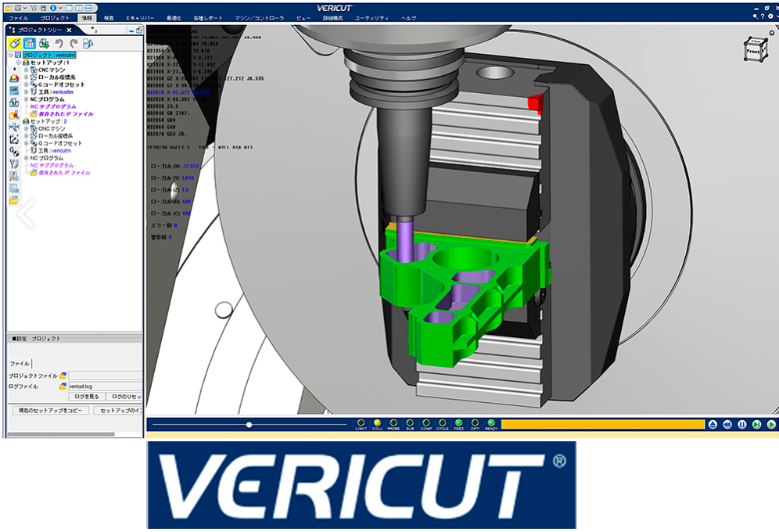Select the two-column layout icon in the title bar

(x=78, y=8)
